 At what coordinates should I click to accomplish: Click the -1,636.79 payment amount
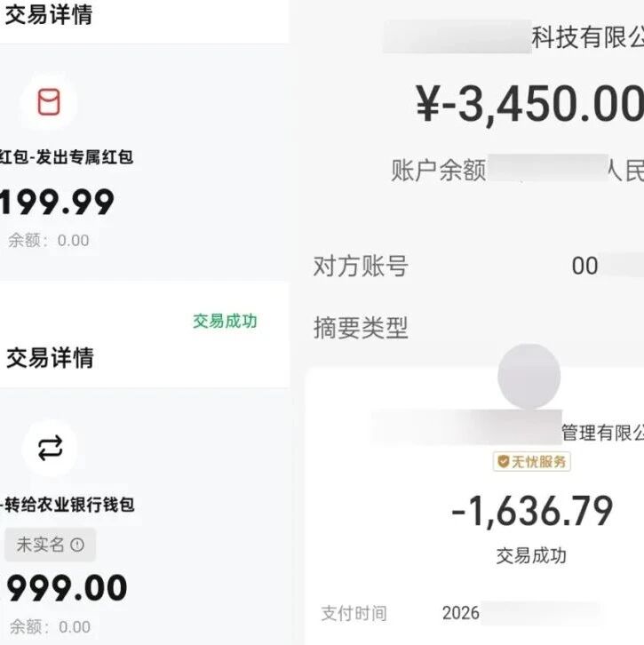532,511
